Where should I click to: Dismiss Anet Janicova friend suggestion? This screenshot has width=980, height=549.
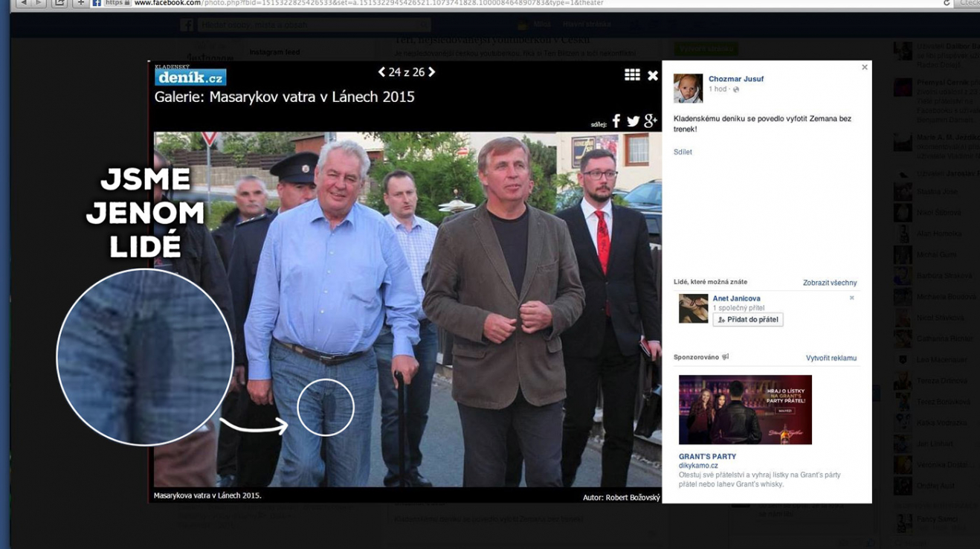851,298
